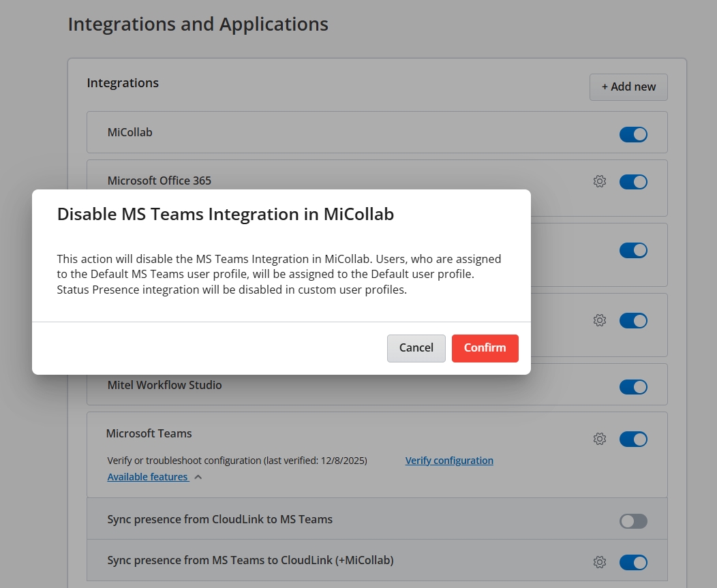The height and width of the screenshot is (588, 717).
Task: Open gear for Sync presence MS Teams to CloudLink
Action: pos(600,562)
